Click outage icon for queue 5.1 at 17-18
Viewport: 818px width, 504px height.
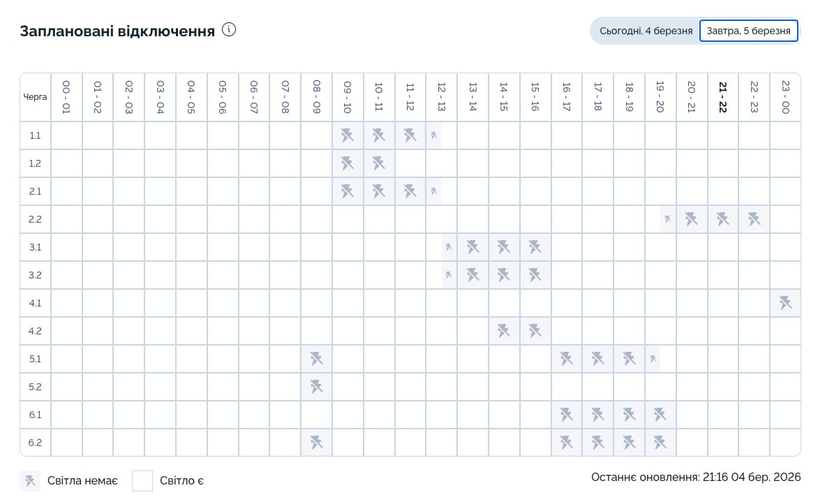pos(598,359)
